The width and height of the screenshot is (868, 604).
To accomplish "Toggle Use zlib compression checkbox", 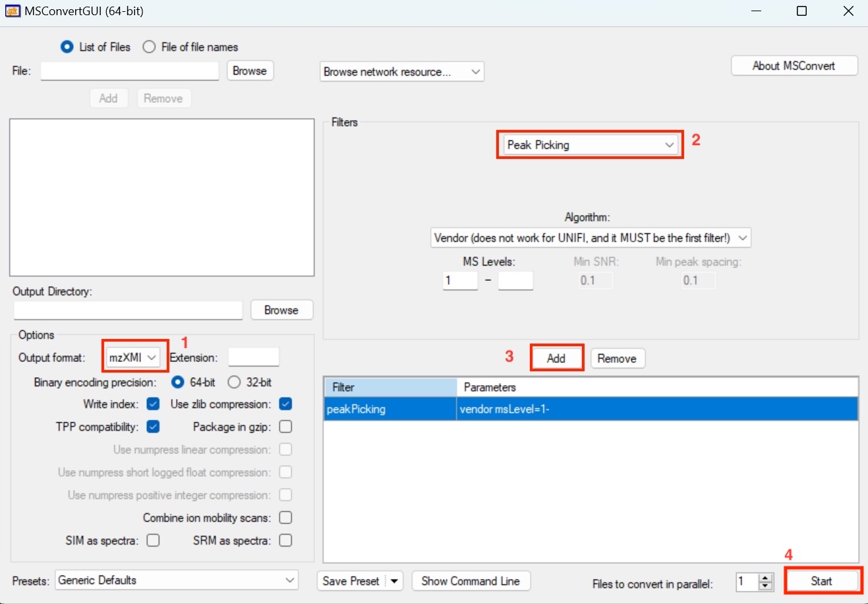I will [x=285, y=404].
